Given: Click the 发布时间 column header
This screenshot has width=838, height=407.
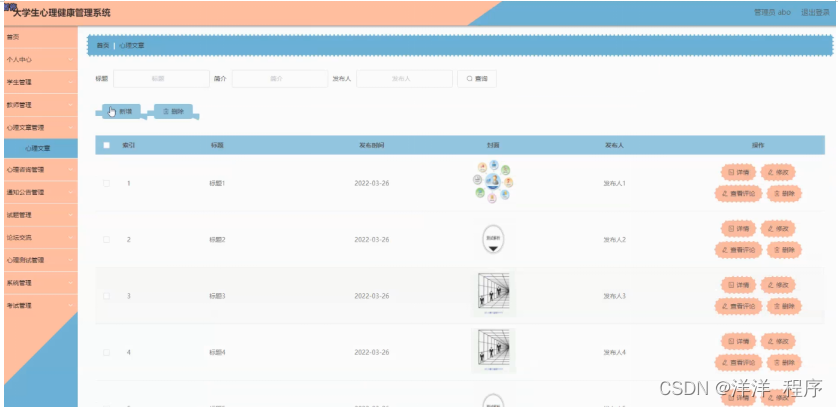Looking at the screenshot, I should tap(371, 145).
